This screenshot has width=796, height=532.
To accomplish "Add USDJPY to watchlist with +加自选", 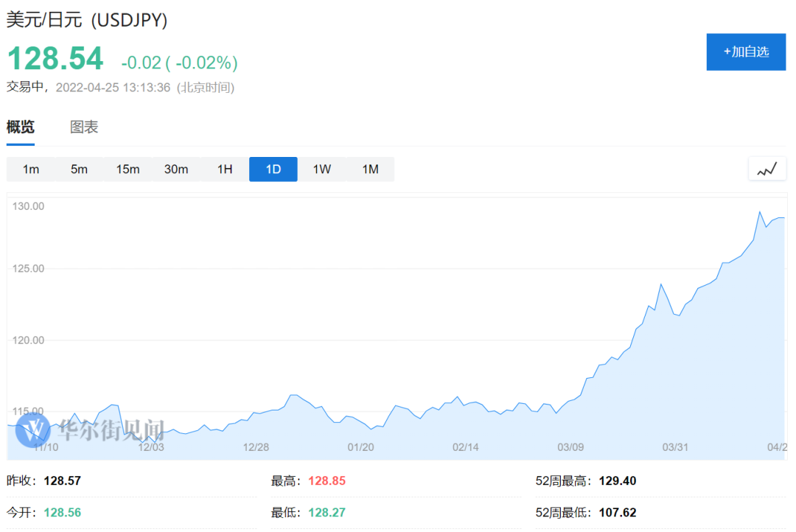I will [x=746, y=52].
